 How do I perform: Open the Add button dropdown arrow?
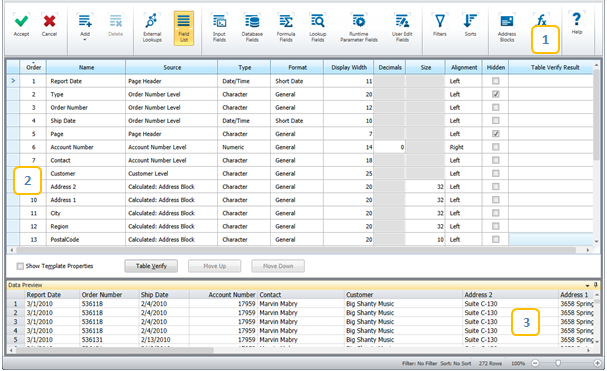pos(85,40)
